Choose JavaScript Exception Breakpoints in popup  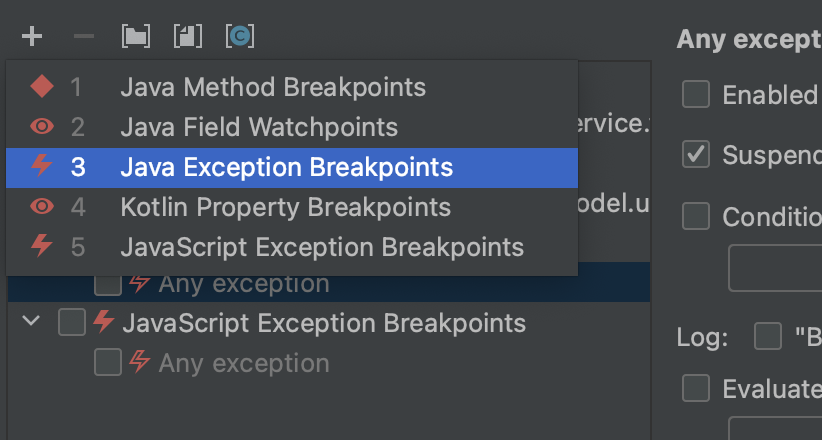pos(321,247)
